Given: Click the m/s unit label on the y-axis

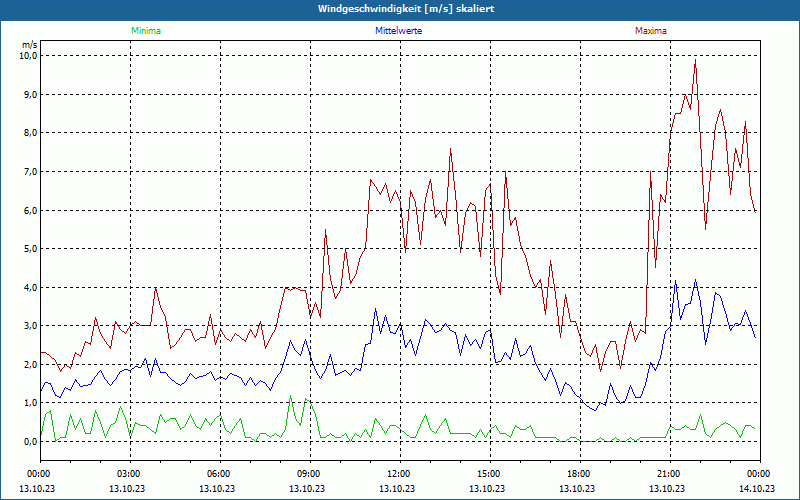Looking at the screenshot, I should coord(30,45).
